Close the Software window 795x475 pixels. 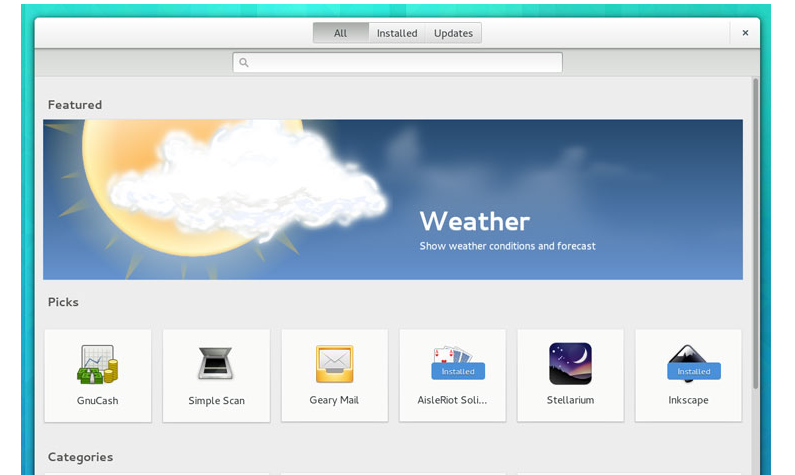point(745,33)
